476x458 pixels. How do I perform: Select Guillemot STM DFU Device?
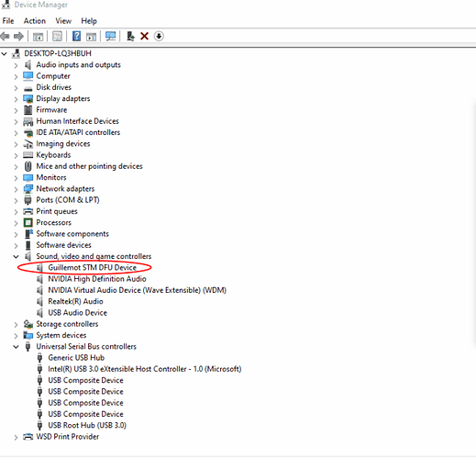92,268
